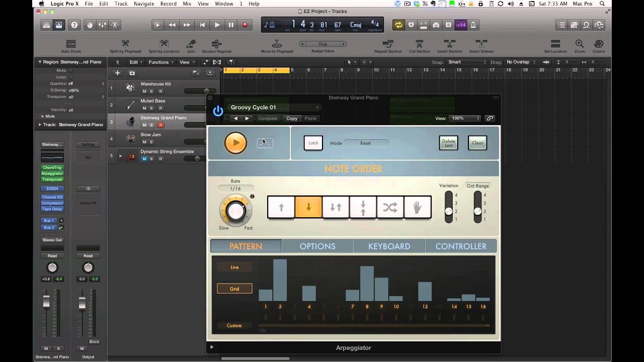The height and width of the screenshot is (362, 644).
Task: Open the Mix menu in menu bar
Action: point(187,4)
